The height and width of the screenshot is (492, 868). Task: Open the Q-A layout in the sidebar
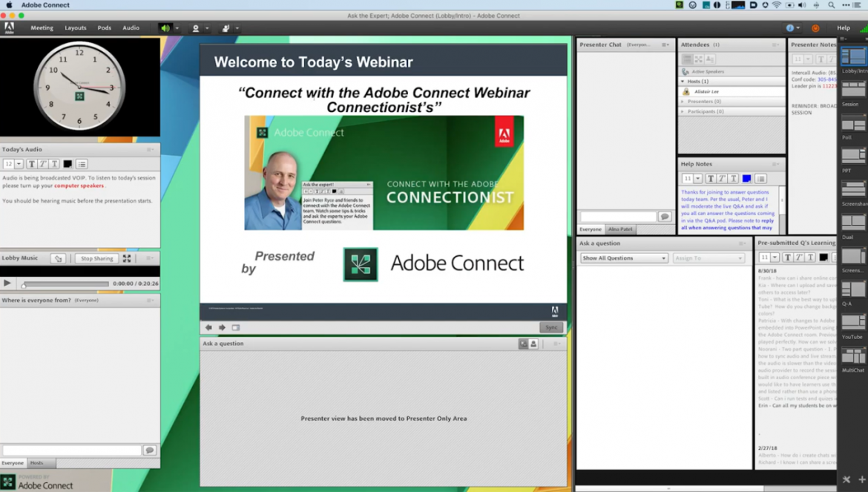pos(852,288)
